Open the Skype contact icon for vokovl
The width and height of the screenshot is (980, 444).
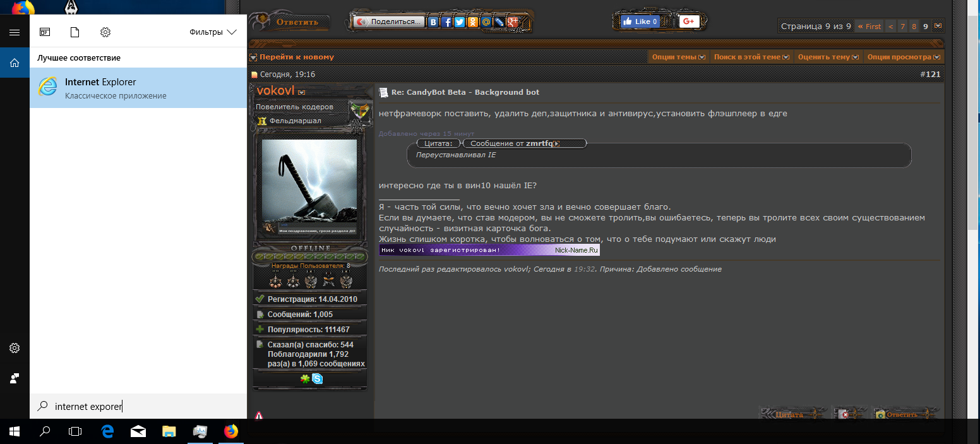coord(317,379)
